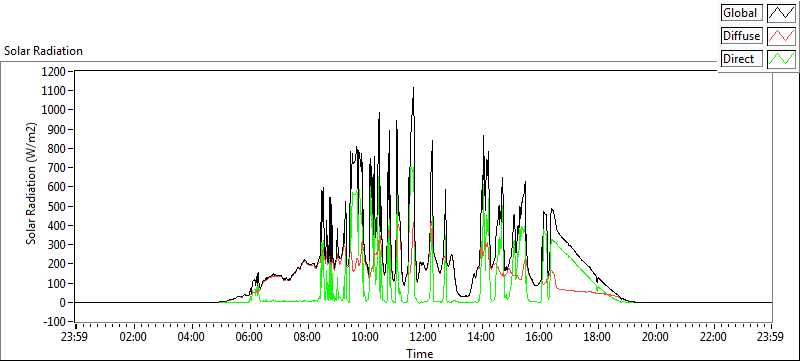Viewport: 800px width, 361px height.
Task: Click the 20:00 time axis label
Action: pyautogui.click(x=655, y=337)
